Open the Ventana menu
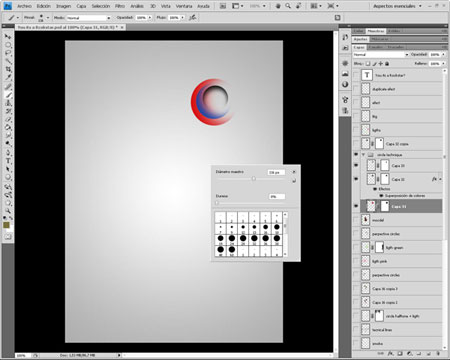Viewport: 450px width, 360px height. point(184,6)
